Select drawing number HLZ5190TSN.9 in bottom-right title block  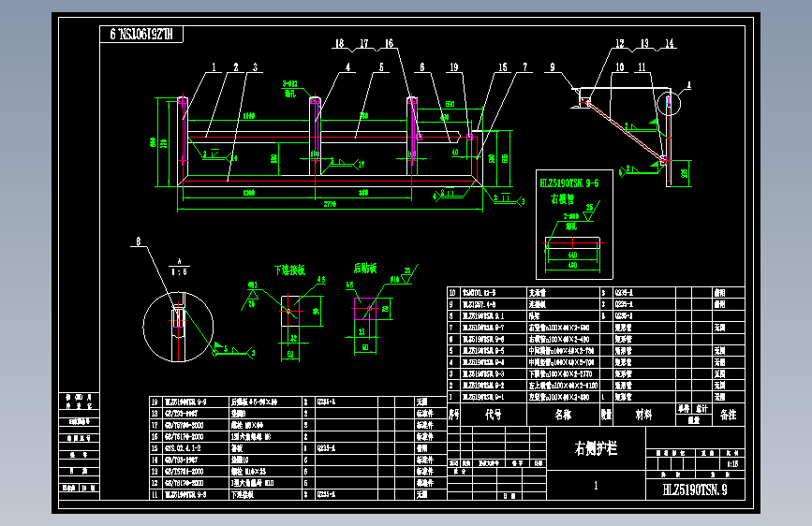point(695,489)
